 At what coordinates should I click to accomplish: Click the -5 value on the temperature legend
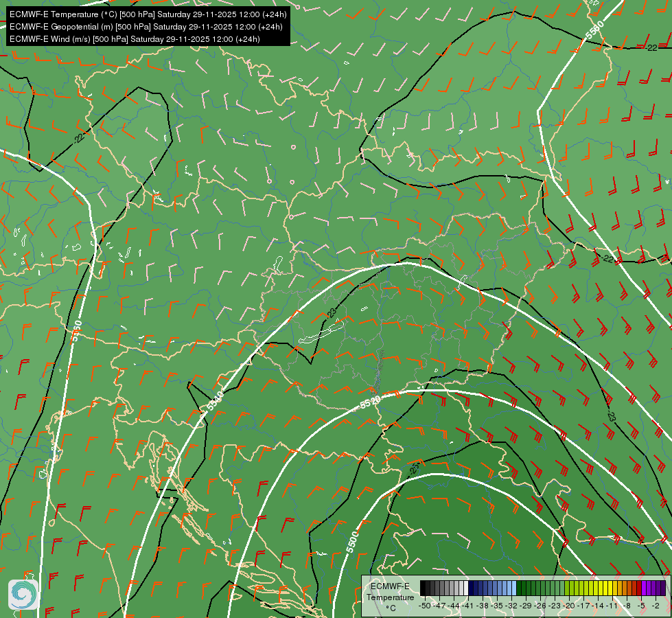(641, 606)
